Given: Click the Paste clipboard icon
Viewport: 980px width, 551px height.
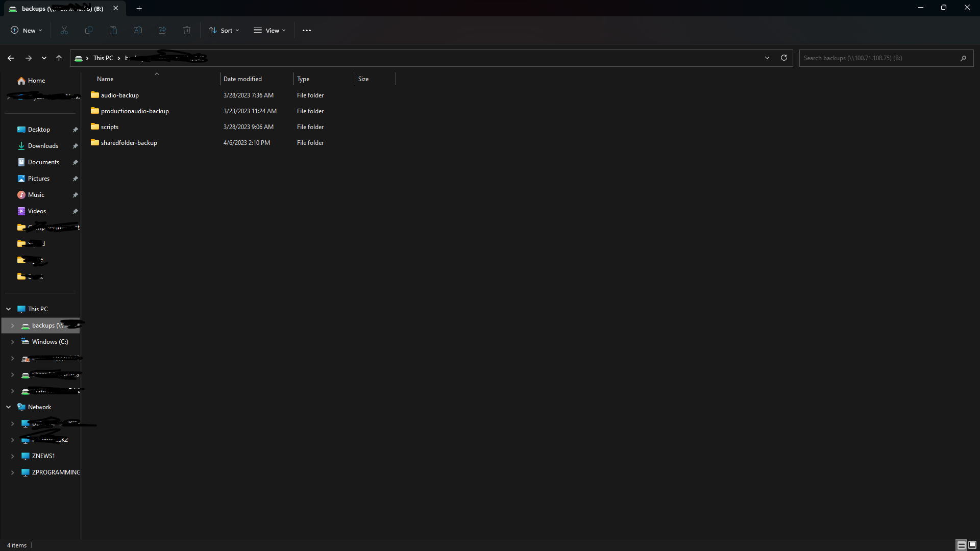Looking at the screenshot, I should point(113,31).
